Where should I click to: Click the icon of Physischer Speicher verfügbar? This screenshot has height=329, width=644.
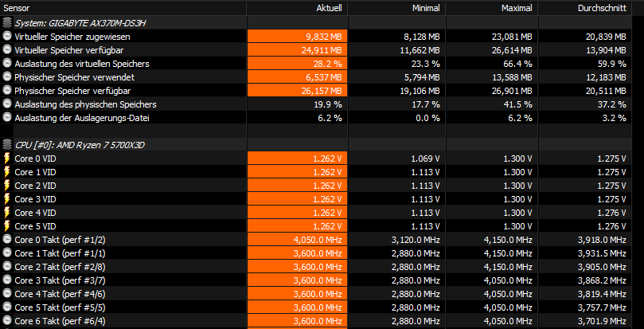point(7,91)
